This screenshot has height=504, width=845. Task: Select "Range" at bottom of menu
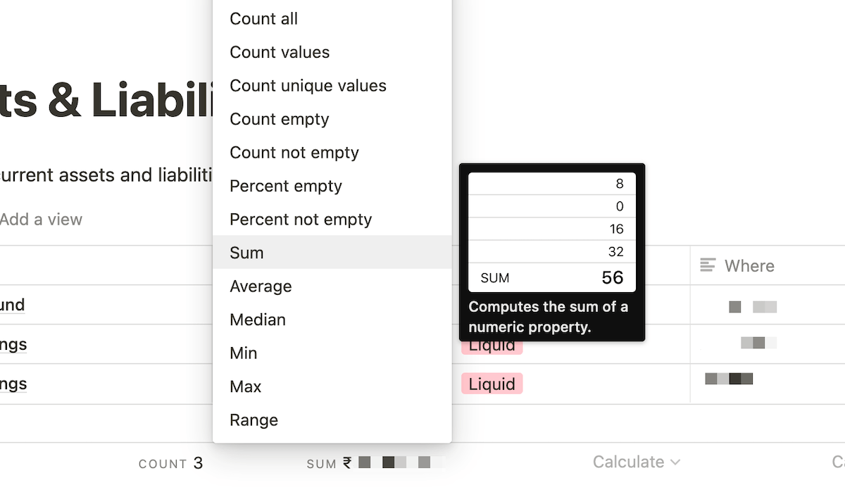(x=254, y=420)
